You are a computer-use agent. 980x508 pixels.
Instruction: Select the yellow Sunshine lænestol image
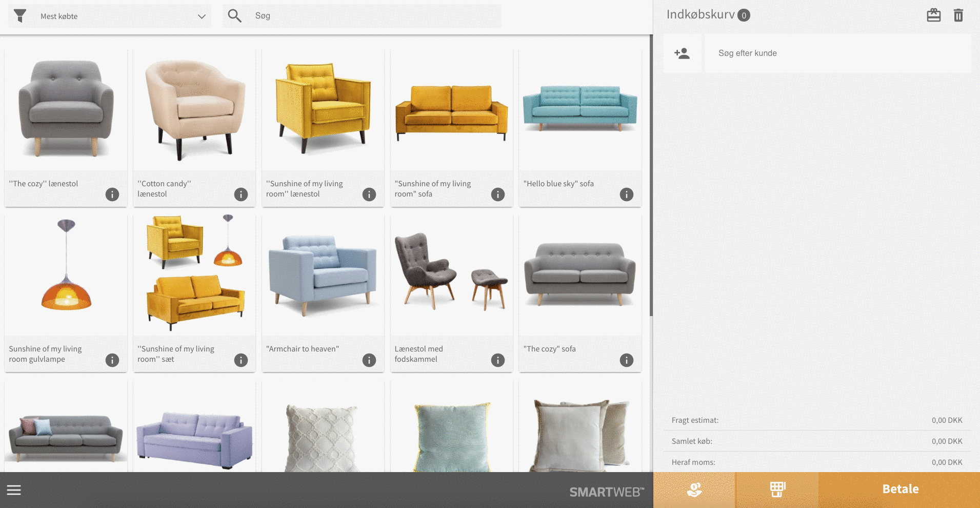(x=323, y=109)
